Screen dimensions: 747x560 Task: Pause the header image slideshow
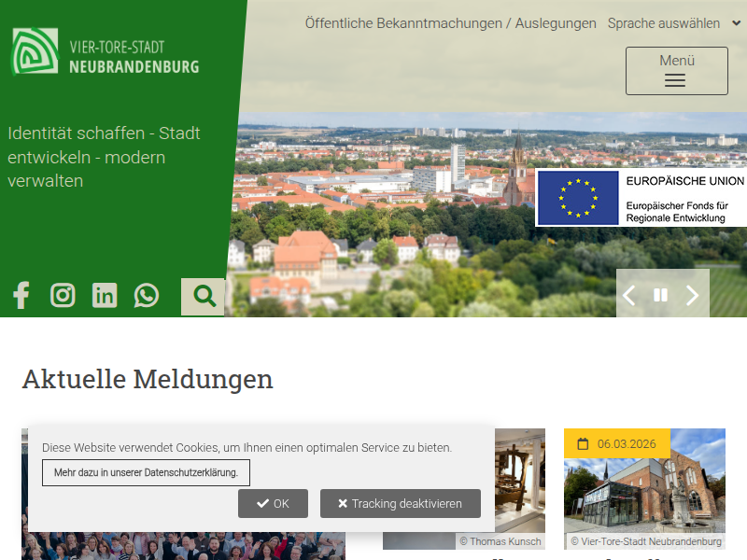click(660, 295)
